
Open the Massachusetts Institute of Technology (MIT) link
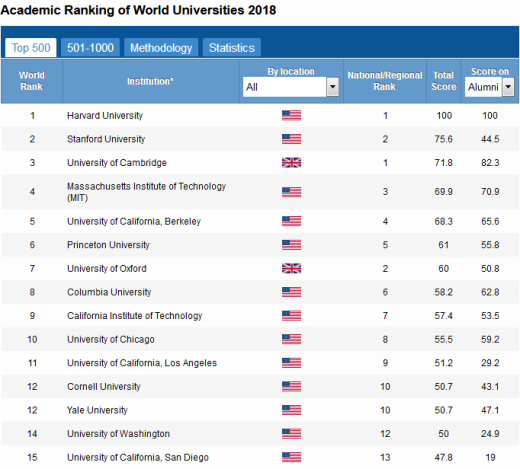[146, 192]
